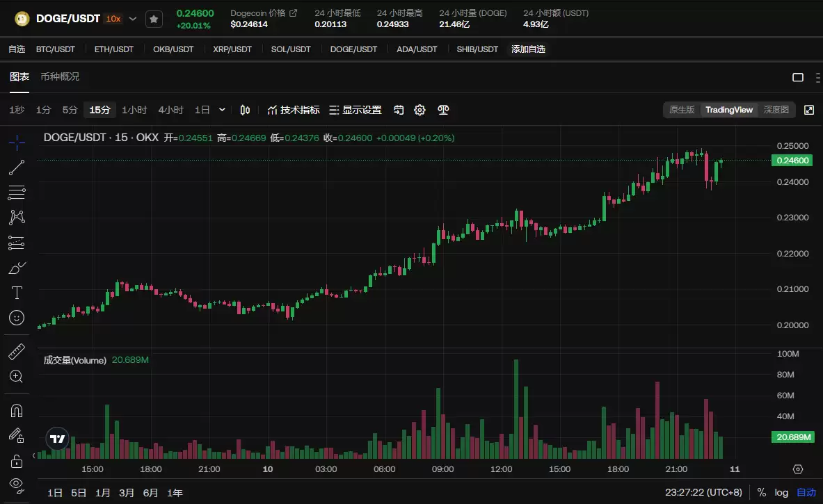Click the zoom-in magnifier tool
The width and height of the screenshot is (823, 504).
[16, 376]
